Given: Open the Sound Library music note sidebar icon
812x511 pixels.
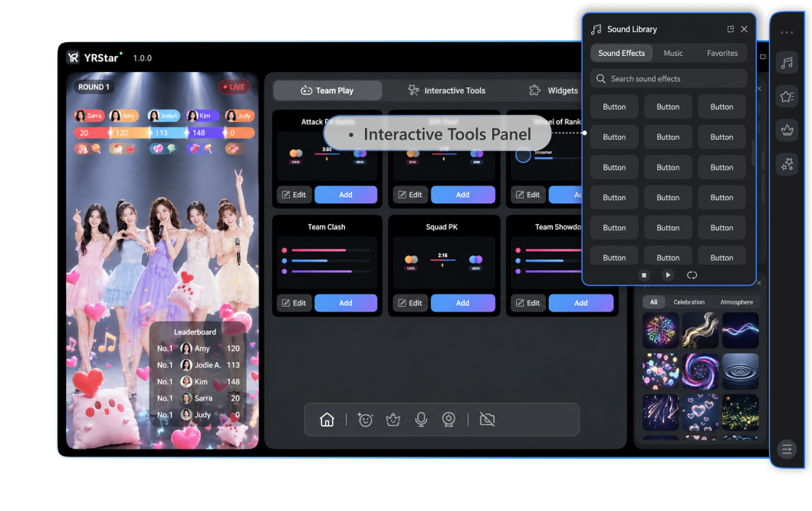Looking at the screenshot, I should pos(787,63).
